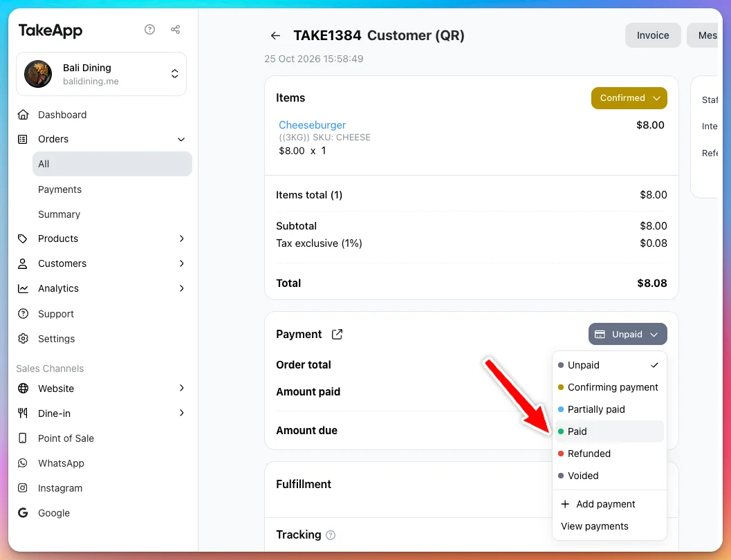Expand the Dine-in section chevron
This screenshot has height=560, width=731.
coord(182,413)
